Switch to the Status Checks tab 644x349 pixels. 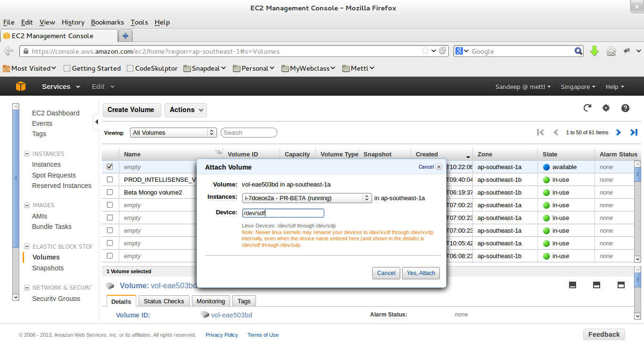pos(164,301)
